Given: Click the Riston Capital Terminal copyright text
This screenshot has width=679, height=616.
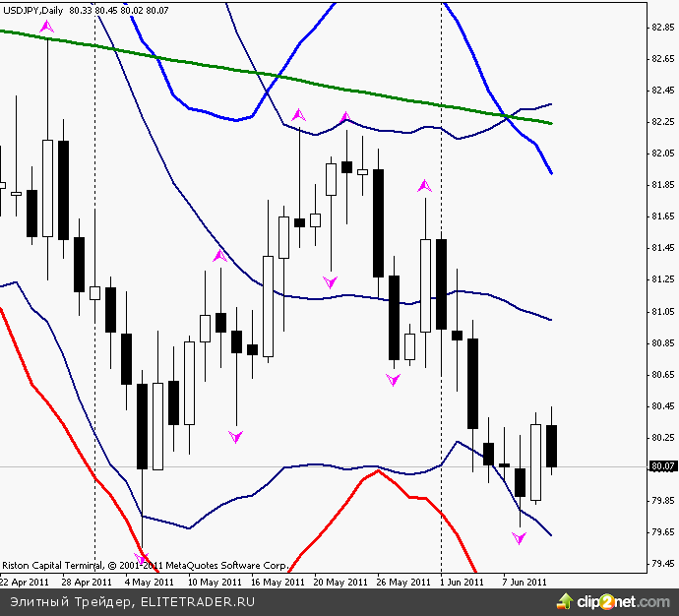Looking at the screenshot, I should (145, 566).
